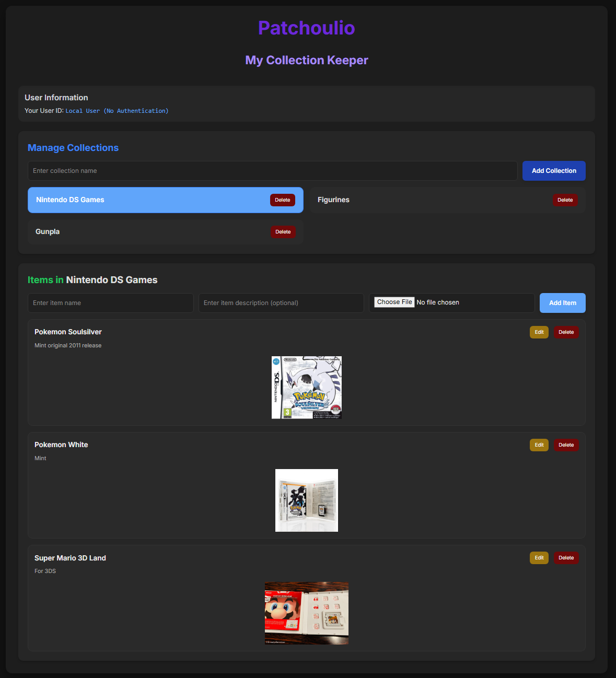Open the Gunpla collection
The width and height of the screenshot is (616, 678).
coord(166,232)
